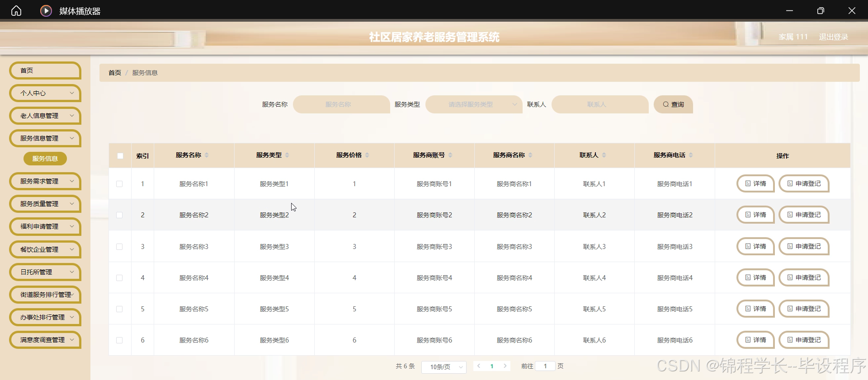The width and height of the screenshot is (868, 380).
Task: Click the media player play icon
Action: pyautogui.click(x=46, y=10)
